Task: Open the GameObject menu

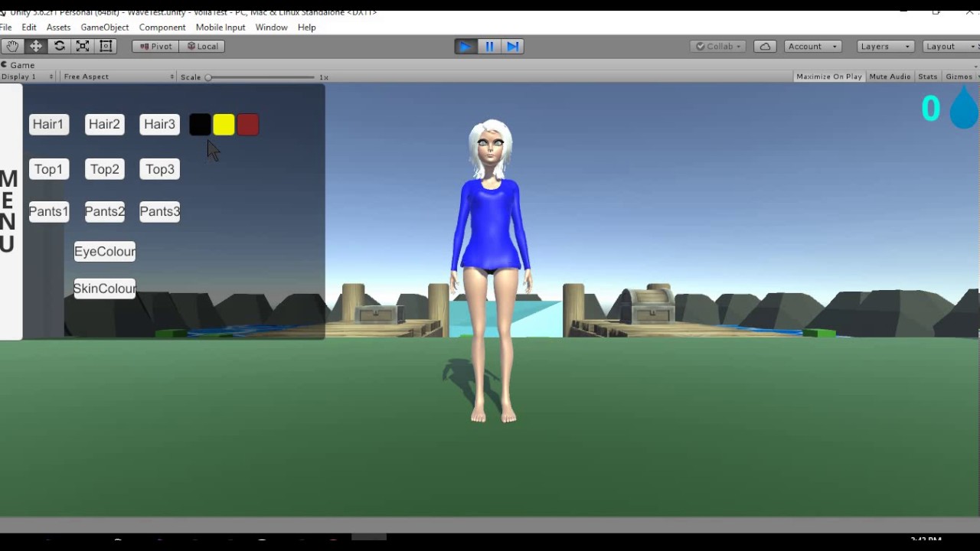Action: 105,27
